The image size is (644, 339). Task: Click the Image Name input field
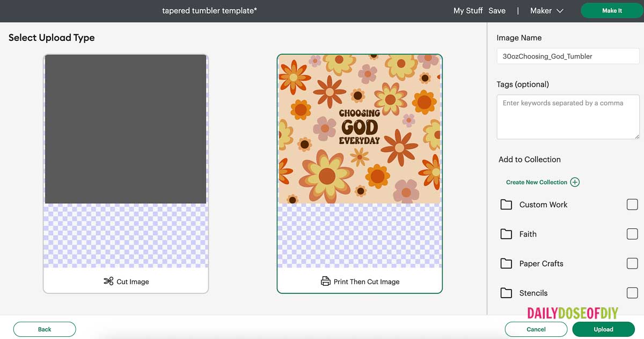click(568, 56)
